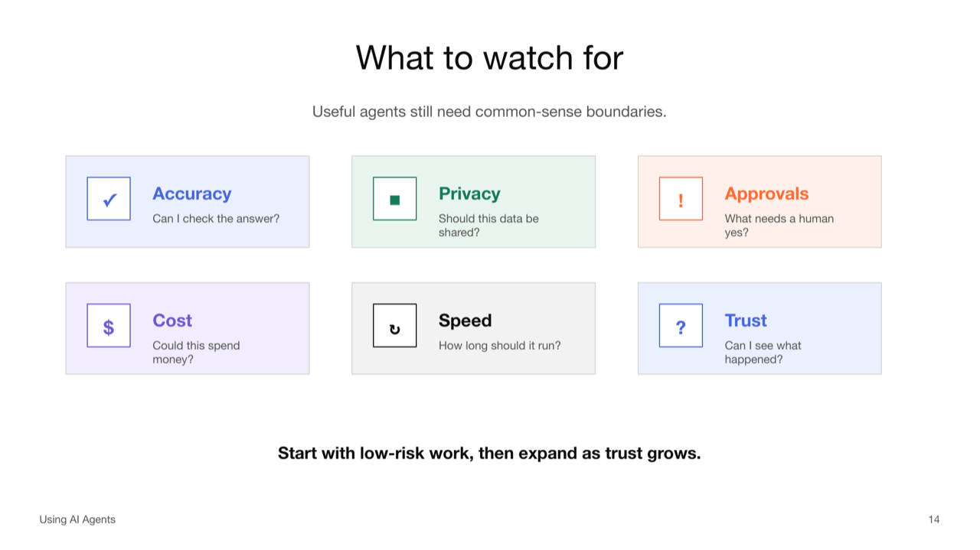This screenshot has width=980, height=550.
Task: Click the 'Using AI Agents' footer text
Action: 77,519
